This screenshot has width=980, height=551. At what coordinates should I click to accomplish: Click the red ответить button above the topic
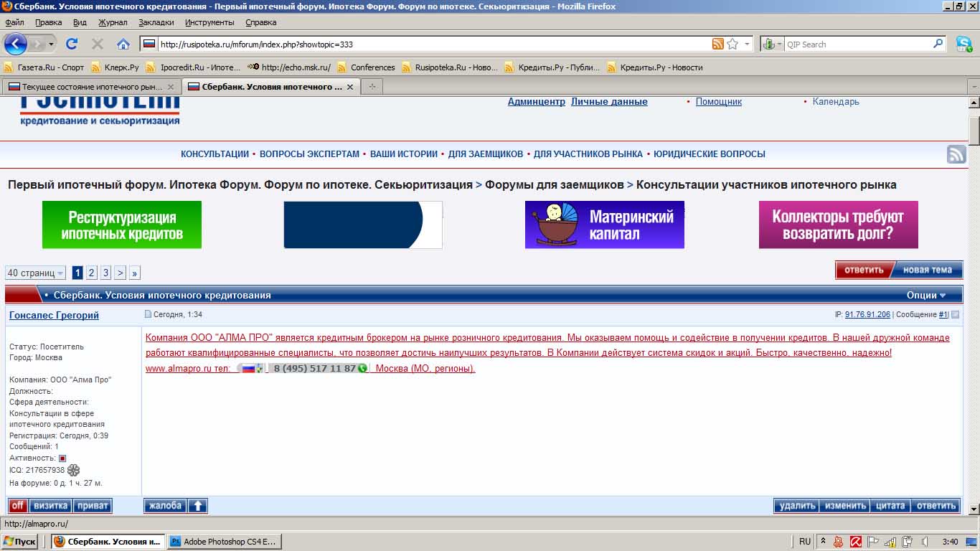pos(864,270)
